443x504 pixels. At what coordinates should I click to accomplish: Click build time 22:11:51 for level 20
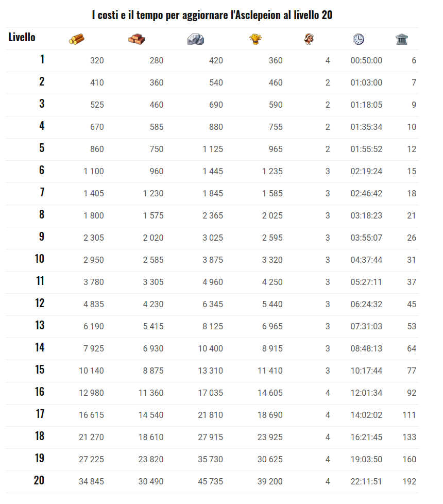366,481
